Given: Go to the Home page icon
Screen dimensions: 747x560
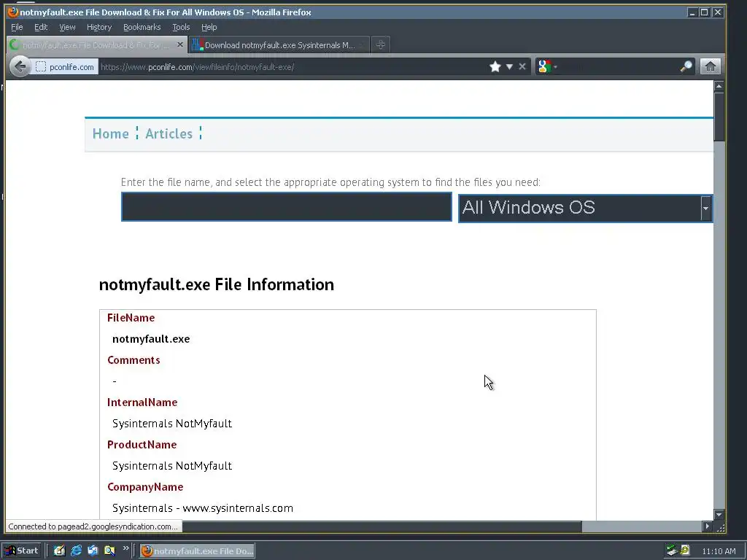Looking at the screenshot, I should coord(710,66).
